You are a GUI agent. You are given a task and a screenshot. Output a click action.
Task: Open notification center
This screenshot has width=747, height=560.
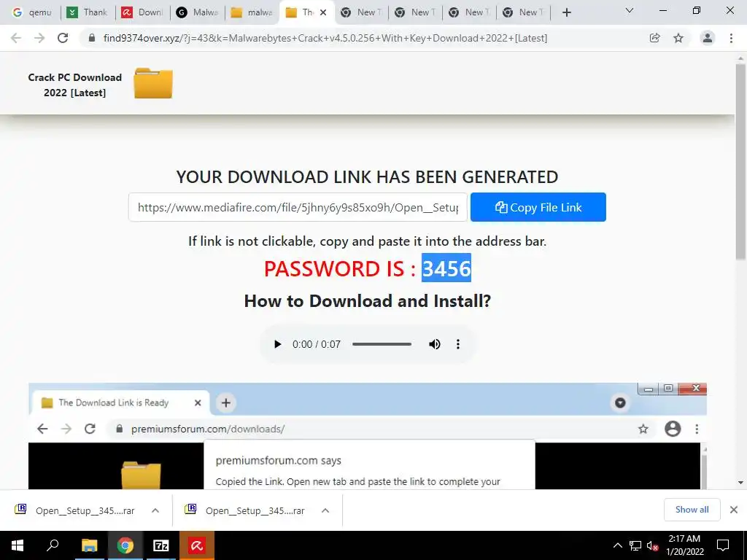coord(723,545)
